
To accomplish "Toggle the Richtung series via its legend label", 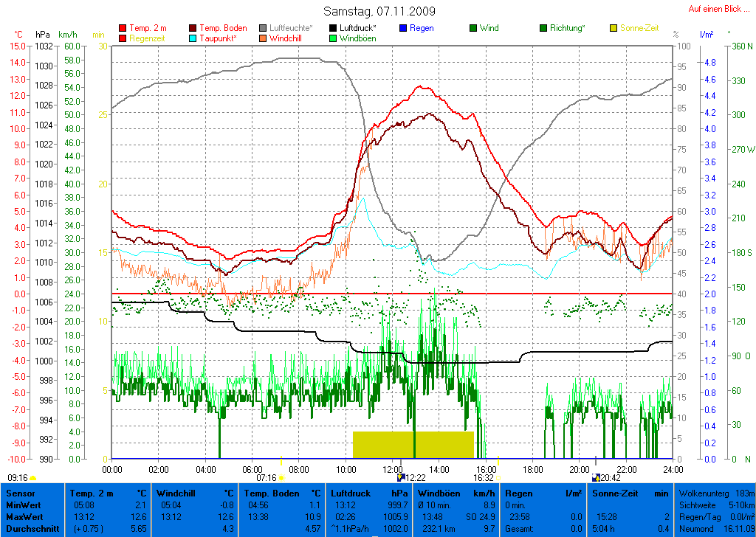I will [567, 28].
